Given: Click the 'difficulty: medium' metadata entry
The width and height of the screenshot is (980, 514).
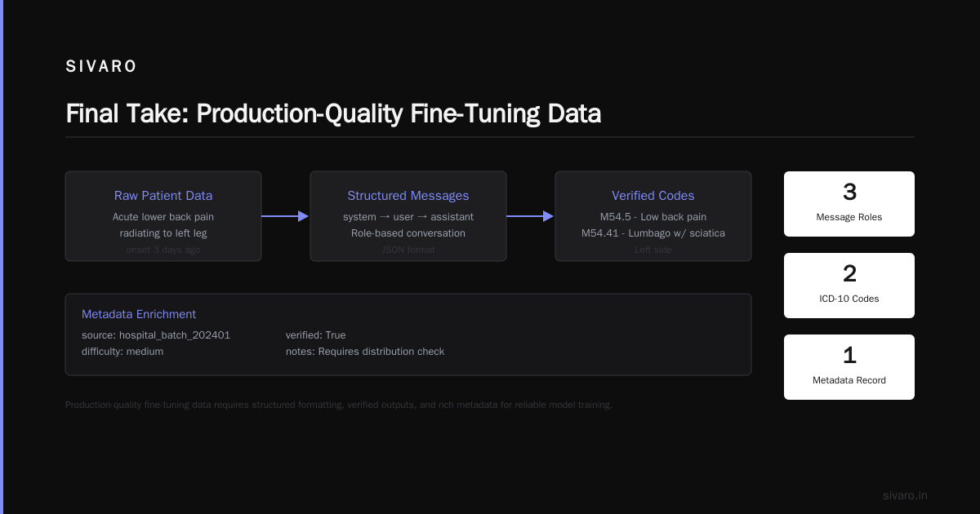Looking at the screenshot, I should [122, 352].
